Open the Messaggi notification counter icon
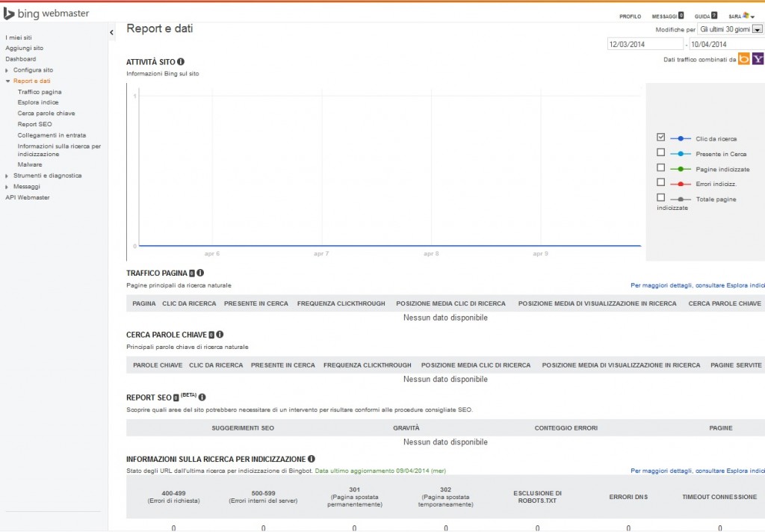This screenshot has width=765, height=532. point(681,16)
